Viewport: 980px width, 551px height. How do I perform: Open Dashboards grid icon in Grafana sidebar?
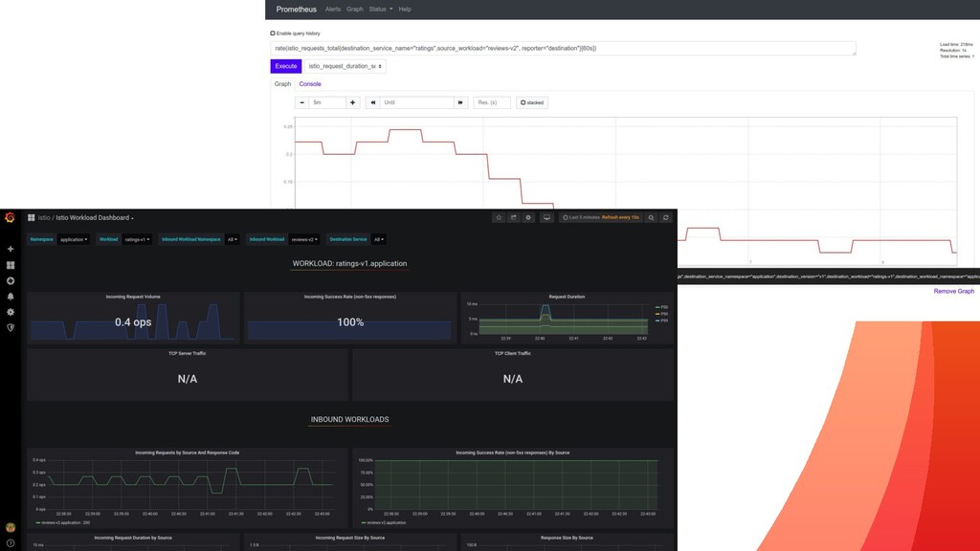(x=11, y=265)
